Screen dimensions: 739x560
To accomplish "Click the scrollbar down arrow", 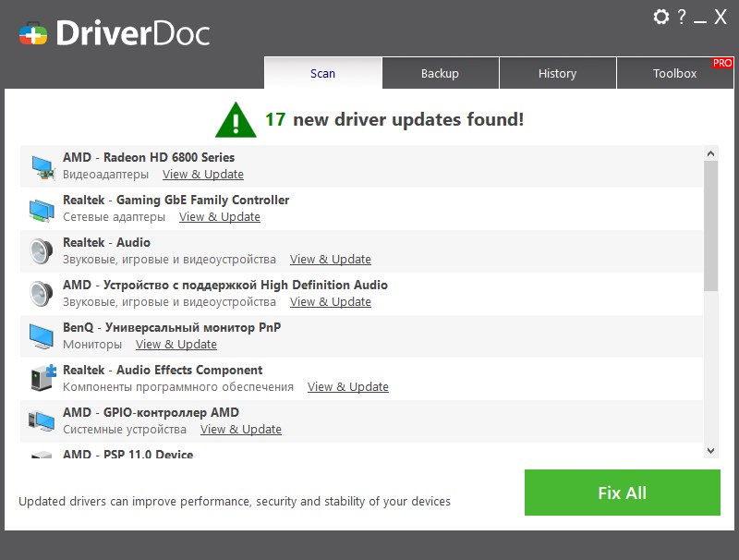I will (711, 450).
